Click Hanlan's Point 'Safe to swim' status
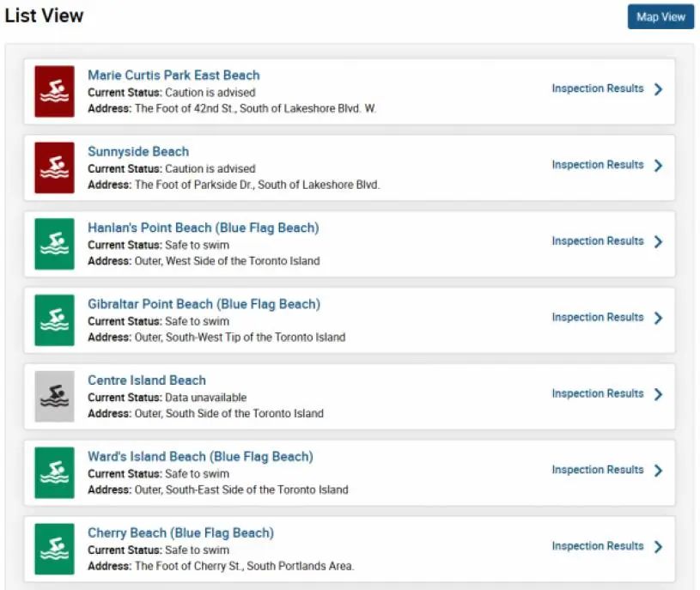The image size is (700, 590). [x=197, y=245]
